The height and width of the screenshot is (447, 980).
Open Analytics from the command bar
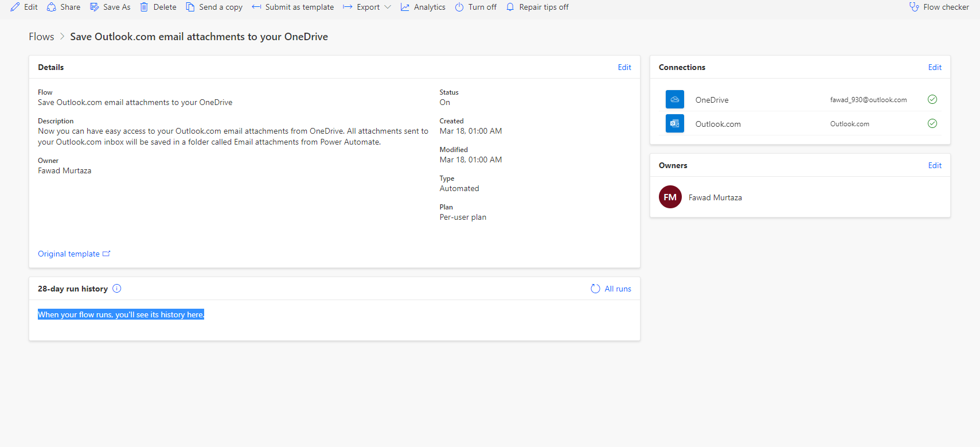pyautogui.click(x=423, y=7)
